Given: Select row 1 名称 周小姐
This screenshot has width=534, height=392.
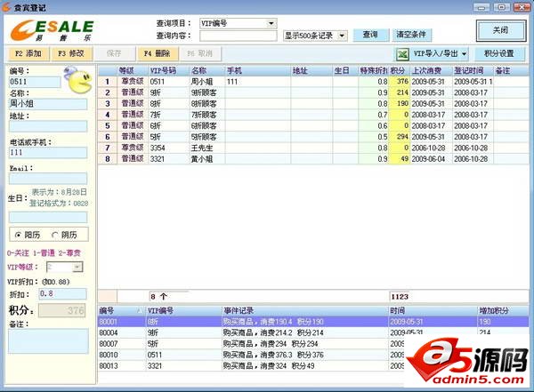Looking at the screenshot, I should click(202, 82).
